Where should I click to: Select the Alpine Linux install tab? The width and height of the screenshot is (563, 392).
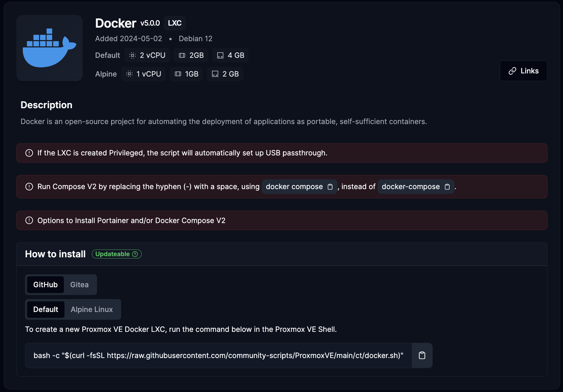(x=92, y=309)
